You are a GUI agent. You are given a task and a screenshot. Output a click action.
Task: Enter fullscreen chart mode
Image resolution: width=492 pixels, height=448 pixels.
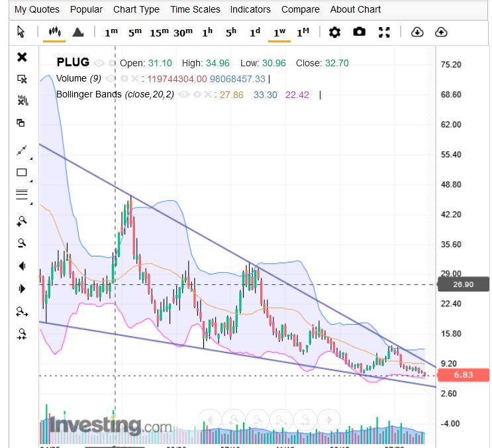[384, 32]
